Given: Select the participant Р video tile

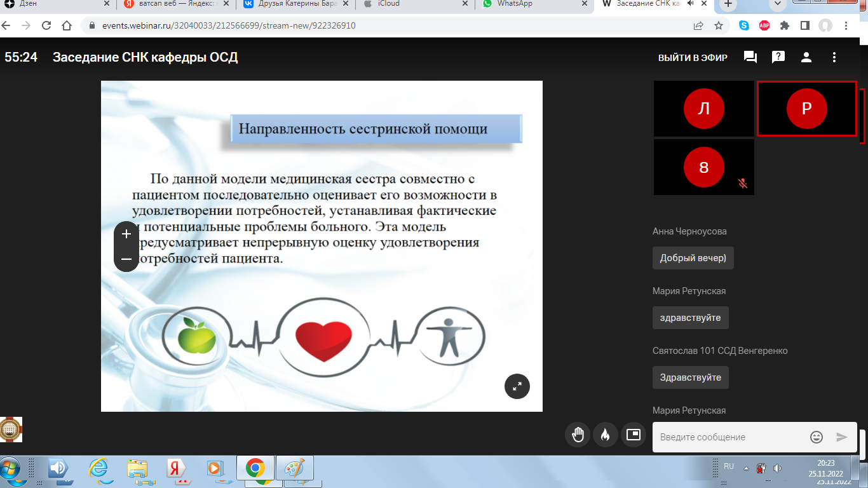Looking at the screenshot, I should 806,109.
